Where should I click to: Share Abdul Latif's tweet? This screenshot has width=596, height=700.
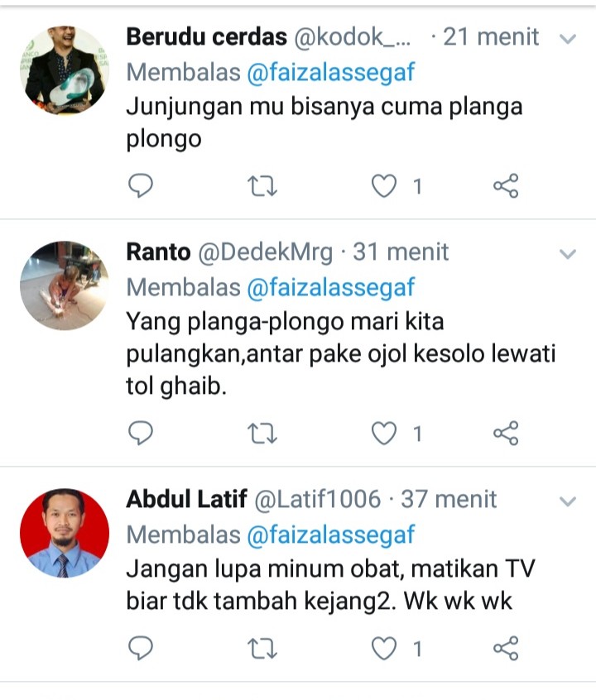[506, 648]
